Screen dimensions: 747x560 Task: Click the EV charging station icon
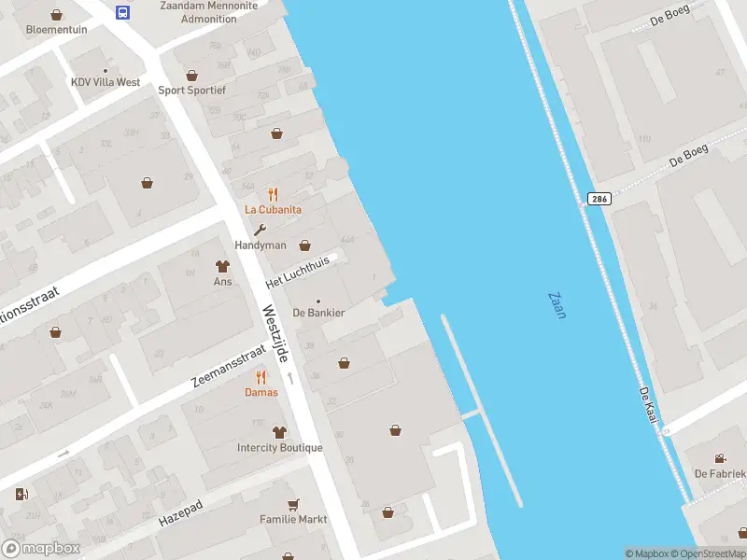pos(21,495)
